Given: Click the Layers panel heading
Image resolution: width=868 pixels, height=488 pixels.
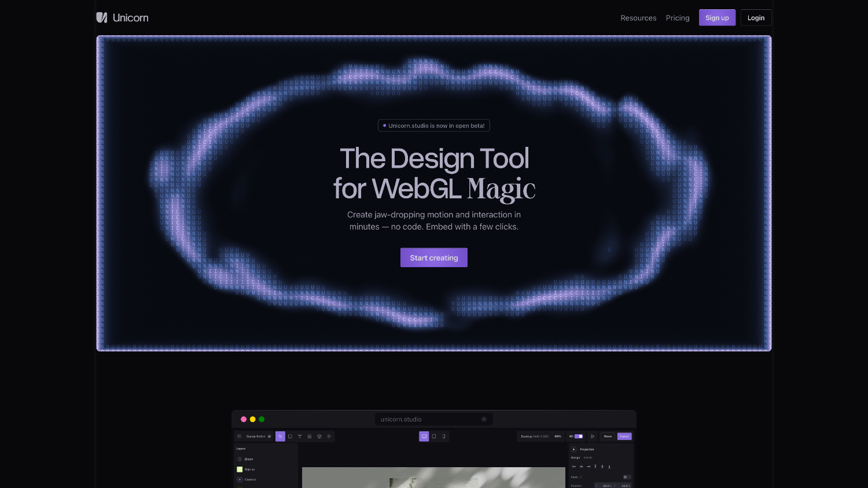Looking at the screenshot, I should [x=241, y=449].
